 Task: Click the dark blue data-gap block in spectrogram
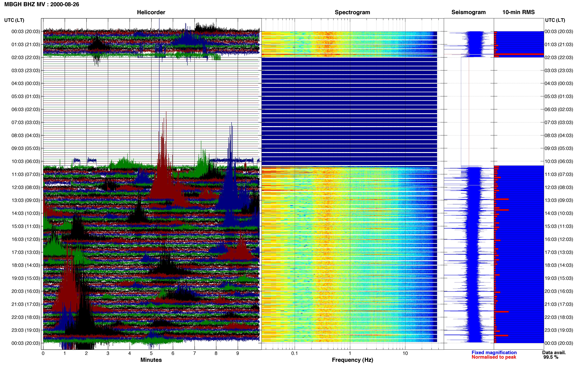point(349,111)
